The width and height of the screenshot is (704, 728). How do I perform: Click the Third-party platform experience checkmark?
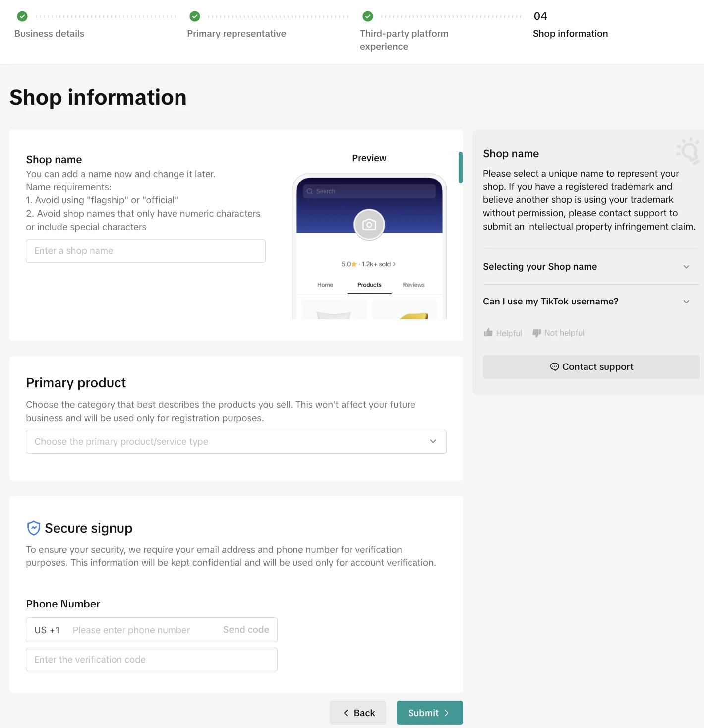click(x=368, y=16)
